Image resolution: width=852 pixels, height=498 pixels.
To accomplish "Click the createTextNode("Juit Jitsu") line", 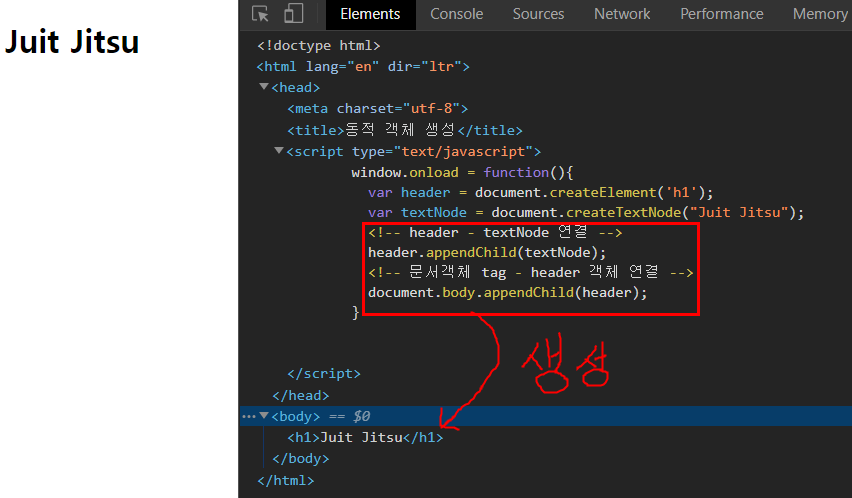I will point(586,212).
